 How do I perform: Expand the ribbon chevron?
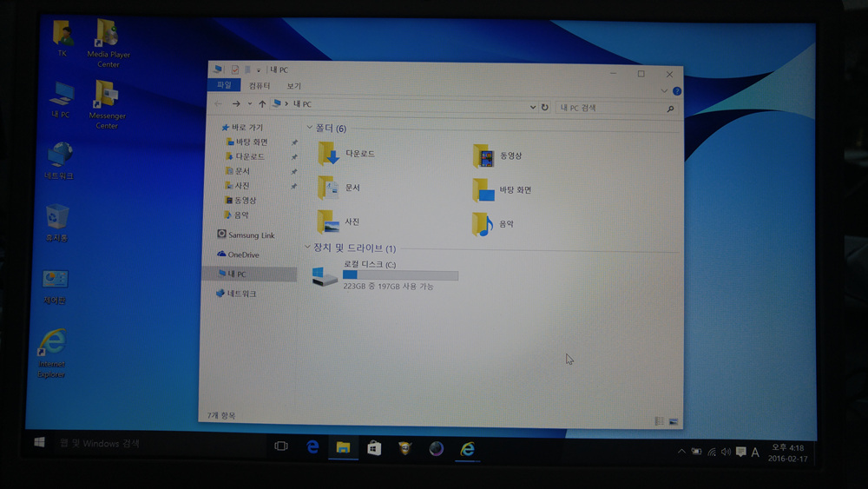tap(664, 91)
